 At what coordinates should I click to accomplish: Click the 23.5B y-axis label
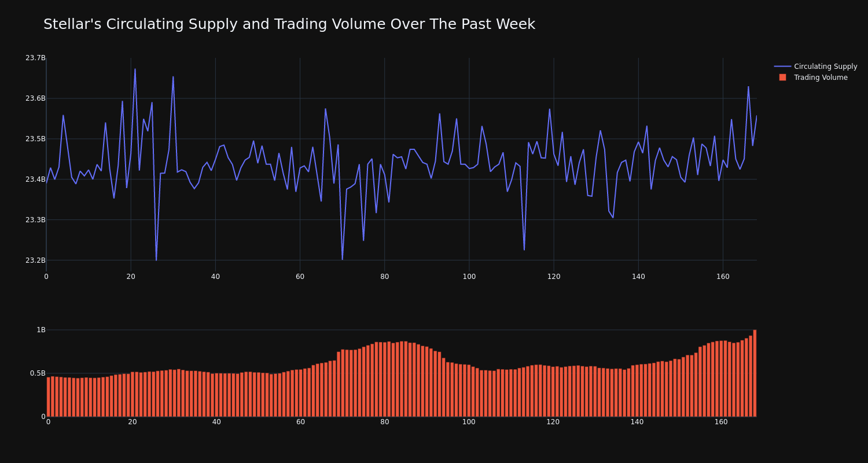35,139
